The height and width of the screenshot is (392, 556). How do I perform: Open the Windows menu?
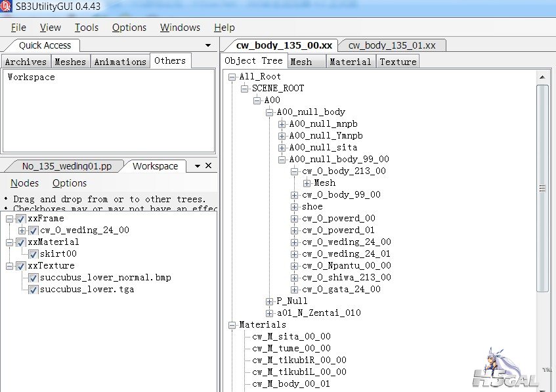point(180,28)
